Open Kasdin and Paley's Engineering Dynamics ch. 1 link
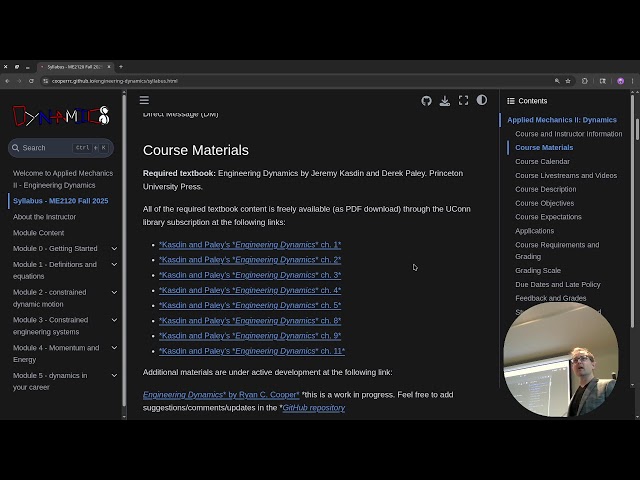 pyautogui.click(x=249, y=245)
